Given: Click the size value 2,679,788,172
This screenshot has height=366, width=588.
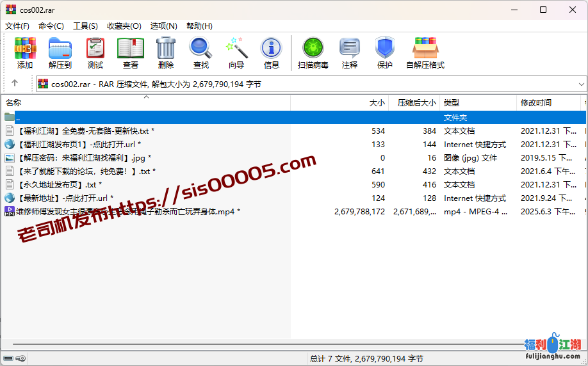Looking at the screenshot, I should coord(359,212).
